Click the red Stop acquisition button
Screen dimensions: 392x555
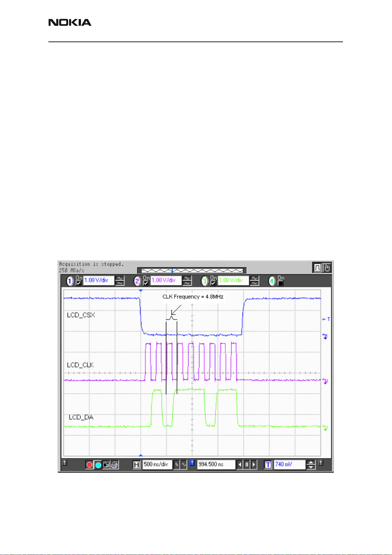pyautogui.click(x=89, y=465)
